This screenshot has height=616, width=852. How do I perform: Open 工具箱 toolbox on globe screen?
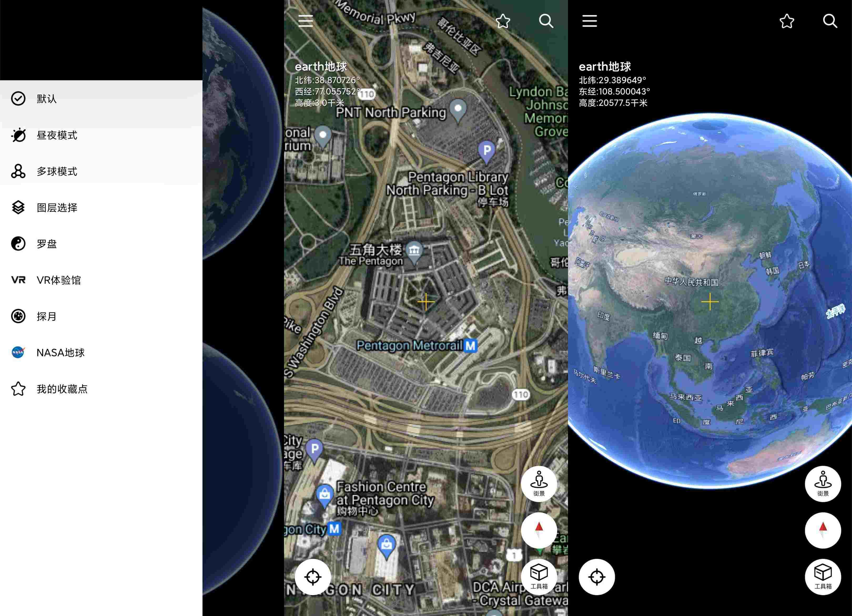(x=823, y=577)
